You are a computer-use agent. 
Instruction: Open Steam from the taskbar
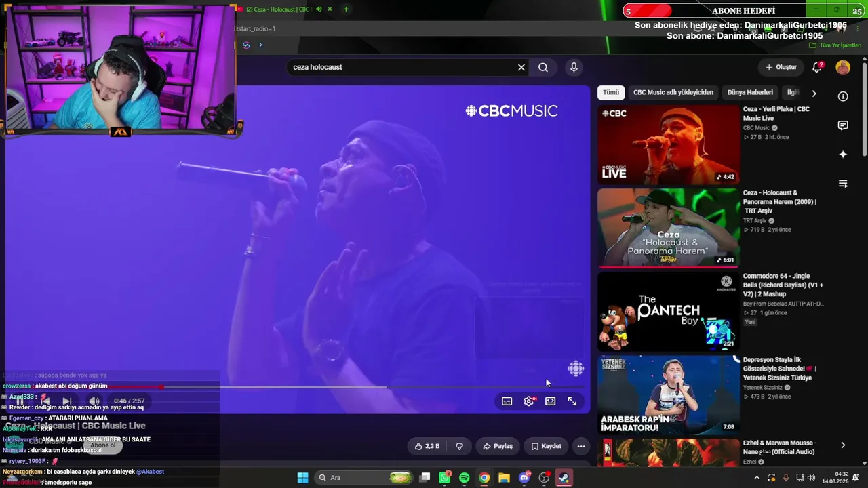[x=564, y=478]
